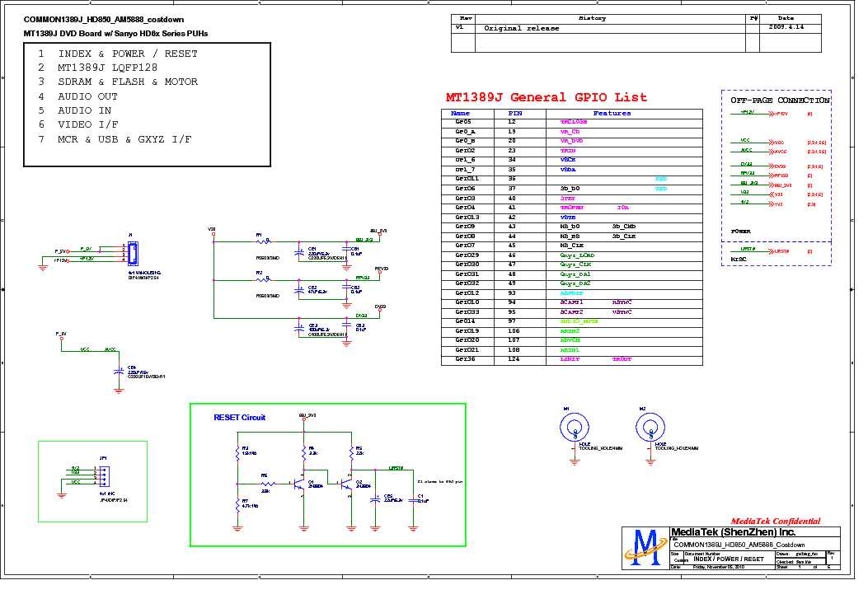Click the VR_CD feature in PIN 19 row
The width and height of the screenshot is (868, 613).
[570, 132]
